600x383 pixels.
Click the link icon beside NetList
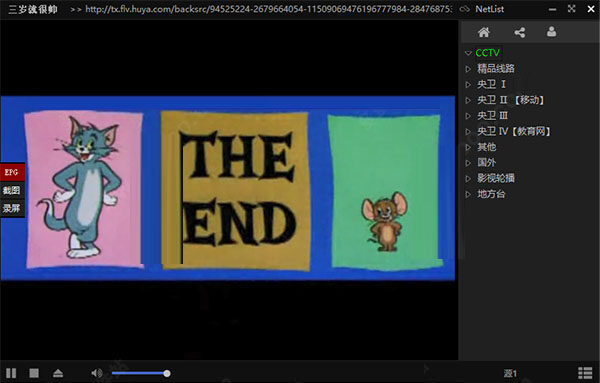[x=465, y=9]
